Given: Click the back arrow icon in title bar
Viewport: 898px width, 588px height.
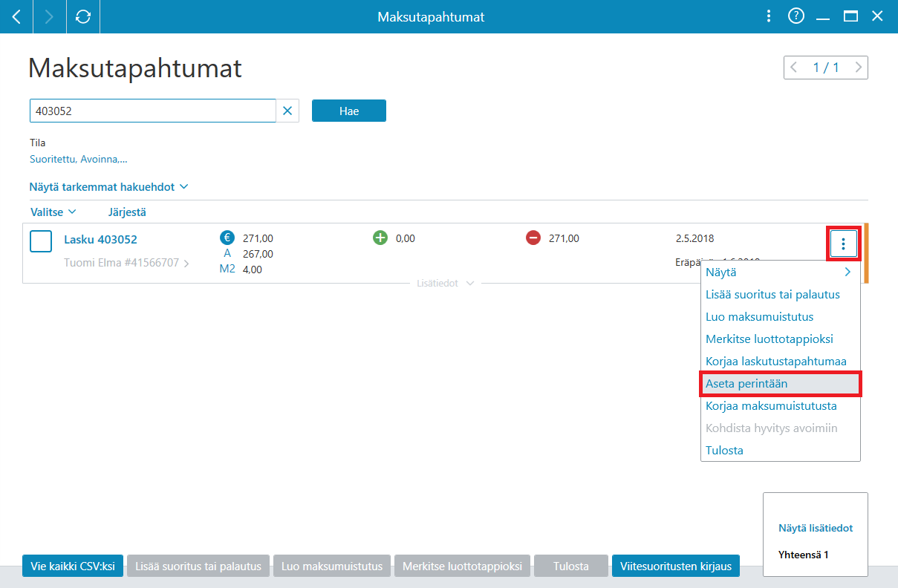Looking at the screenshot, I should click(x=16, y=16).
